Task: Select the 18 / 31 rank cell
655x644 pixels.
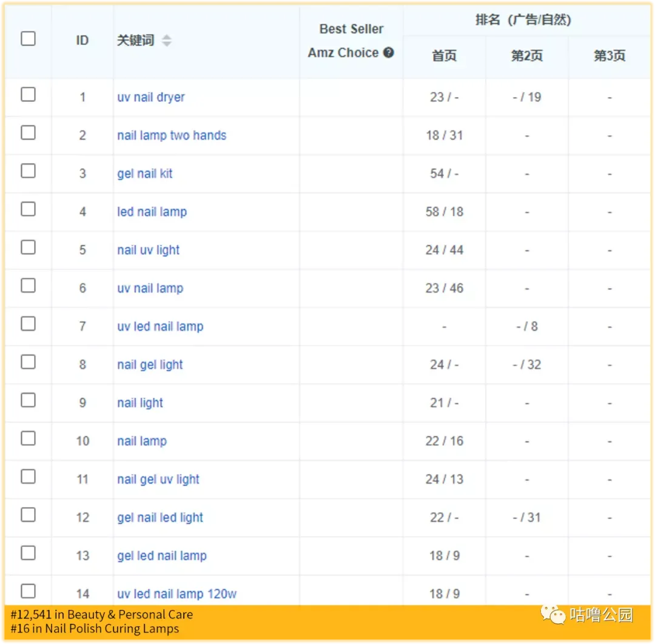Action: coord(444,135)
